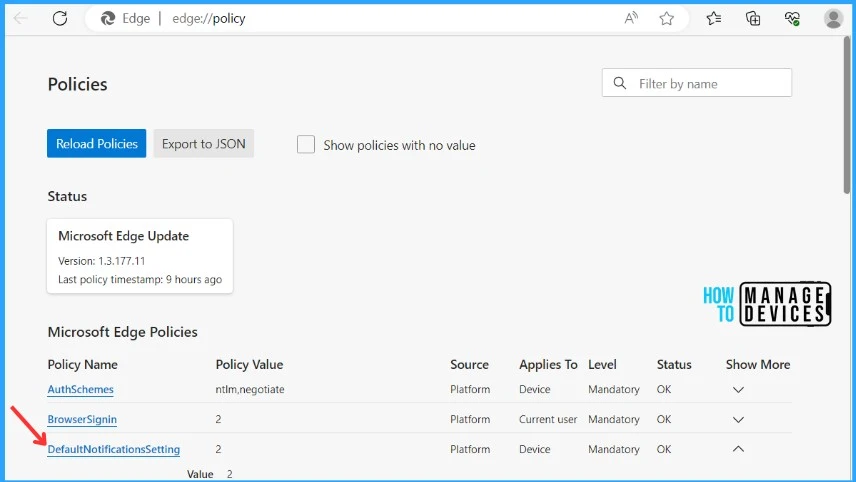The image size is (856, 482).
Task: Click Export to JSON button
Action: (204, 144)
